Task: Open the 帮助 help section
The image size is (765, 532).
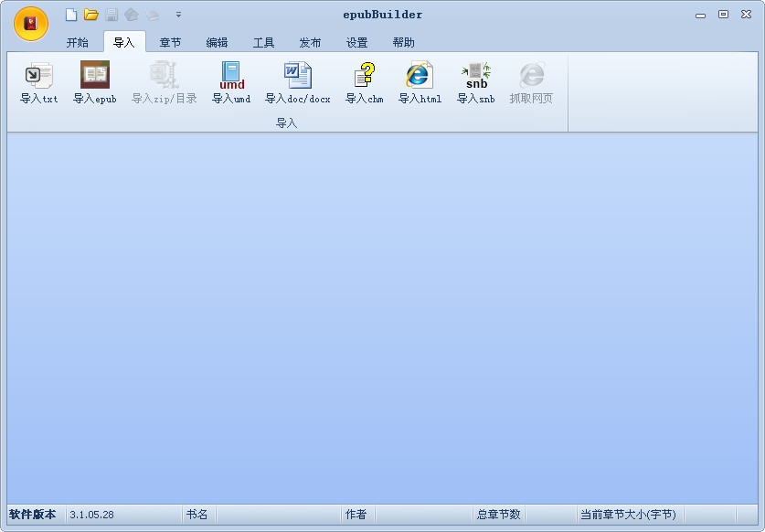Action: pyautogui.click(x=403, y=41)
